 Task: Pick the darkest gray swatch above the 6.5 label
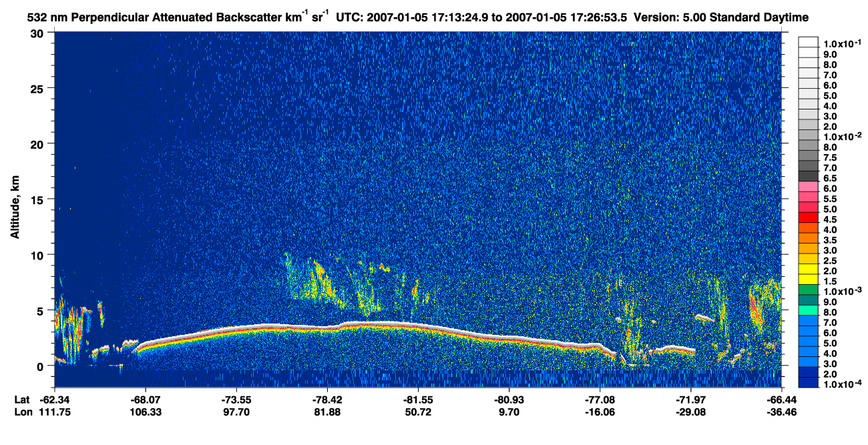809,175
